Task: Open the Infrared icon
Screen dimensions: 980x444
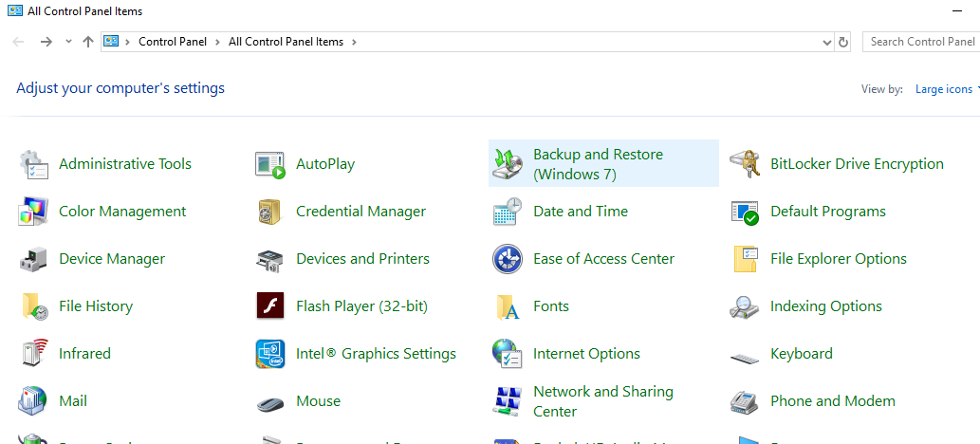Action: click(x=34, y=353)
